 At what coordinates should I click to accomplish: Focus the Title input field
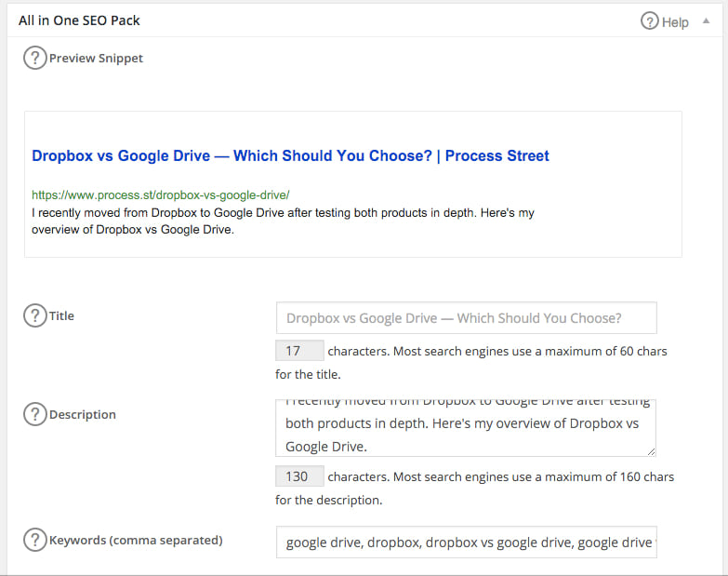(466, 317)
